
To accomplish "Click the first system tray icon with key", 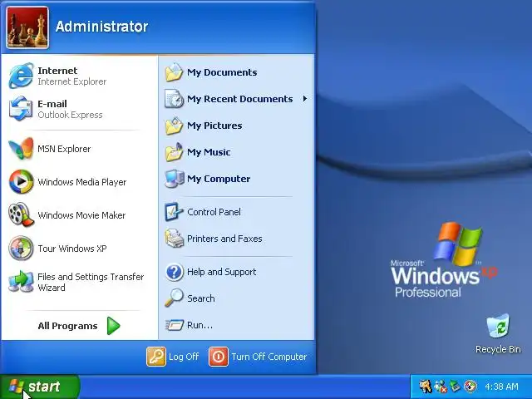I will click(426, 386).
